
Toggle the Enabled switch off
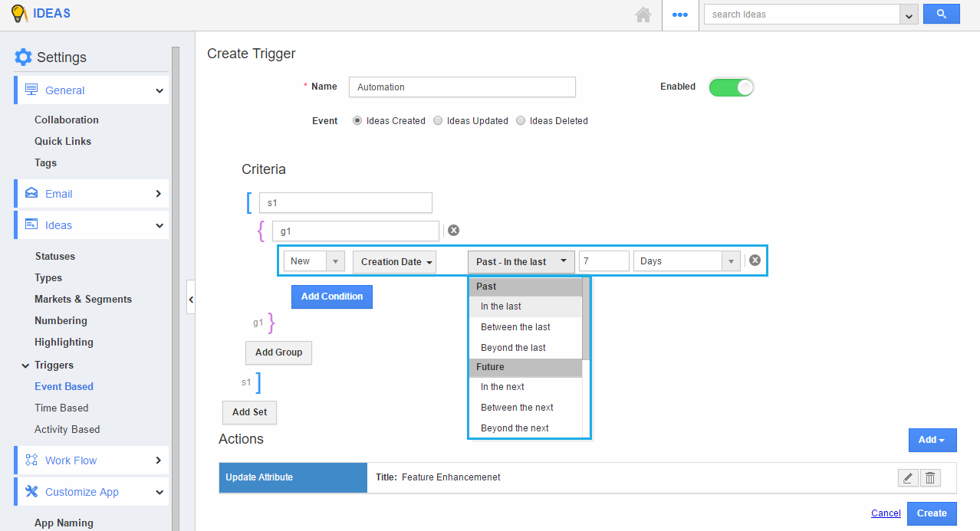point(731,87)
